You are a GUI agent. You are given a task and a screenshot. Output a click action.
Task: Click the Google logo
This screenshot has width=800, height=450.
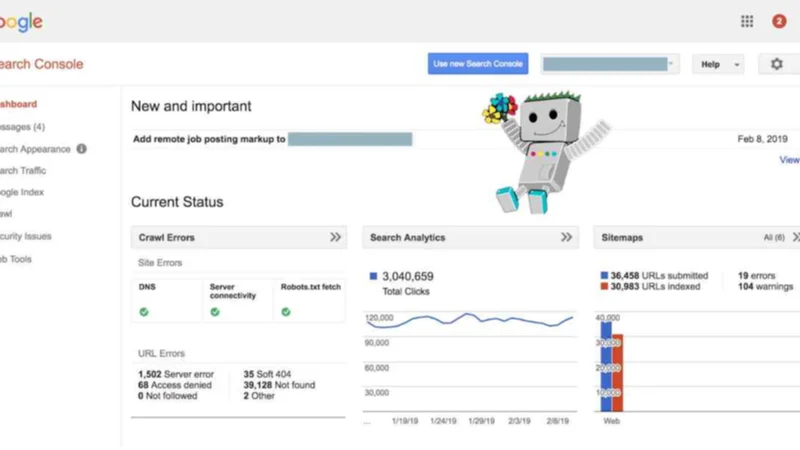click(x=20, y=22)
